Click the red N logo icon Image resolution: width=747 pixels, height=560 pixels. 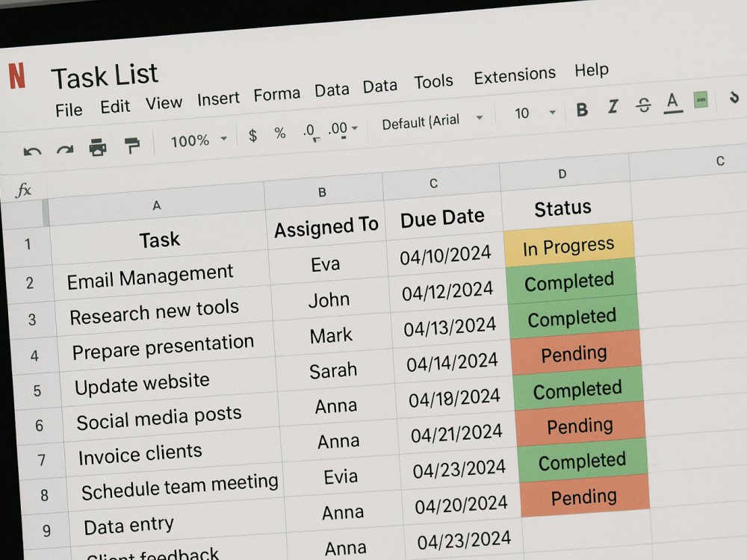[x=17, y=75]
